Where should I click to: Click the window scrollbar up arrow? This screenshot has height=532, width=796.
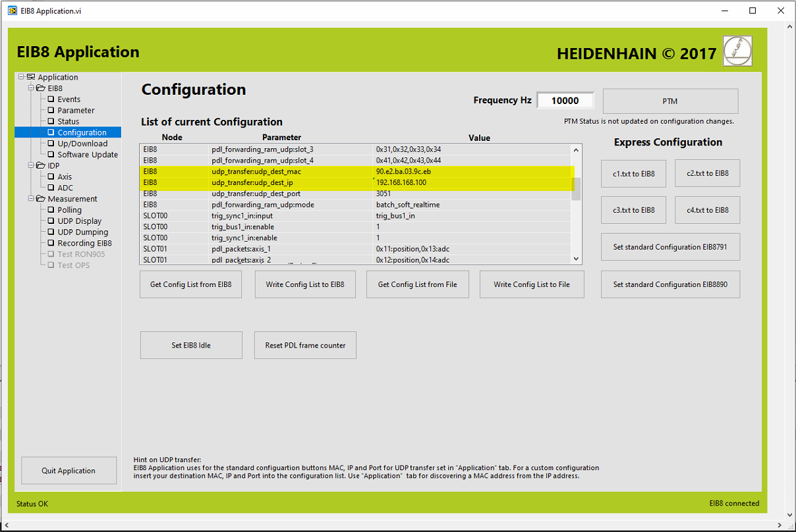click(789, 26)
